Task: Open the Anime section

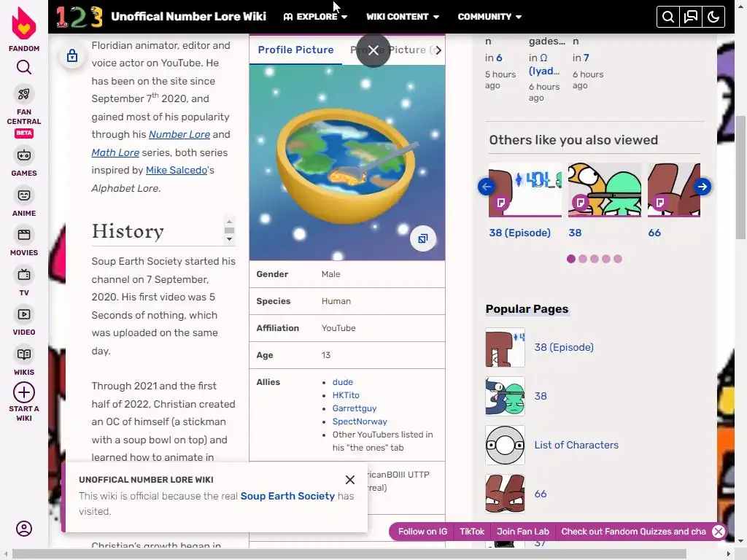Action: click(24, 203)
